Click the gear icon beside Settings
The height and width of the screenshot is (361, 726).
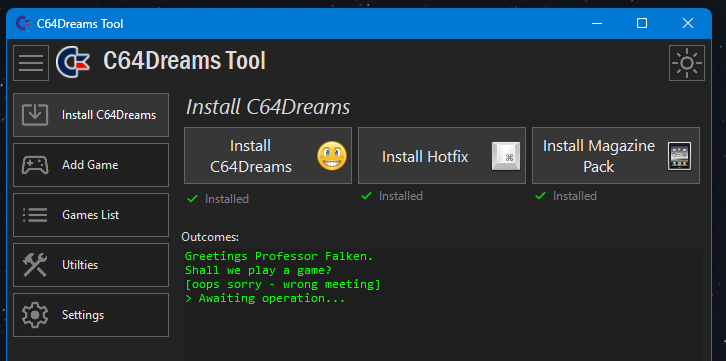35,315
